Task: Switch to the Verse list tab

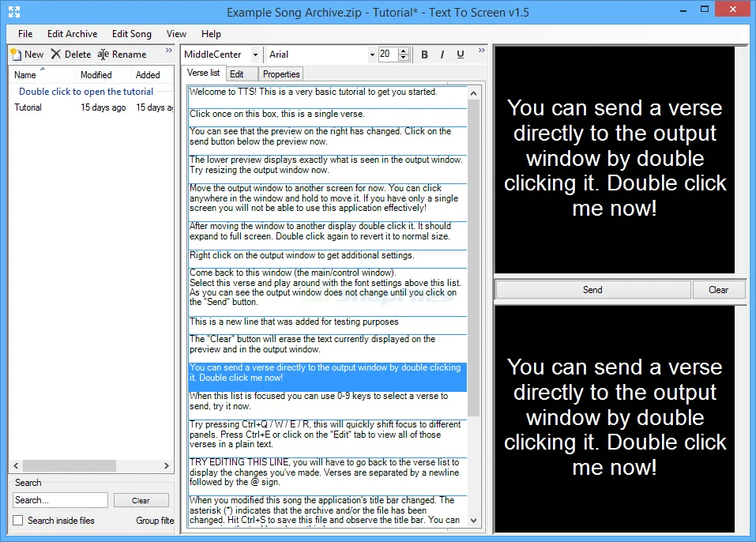Action: (204, 73)
